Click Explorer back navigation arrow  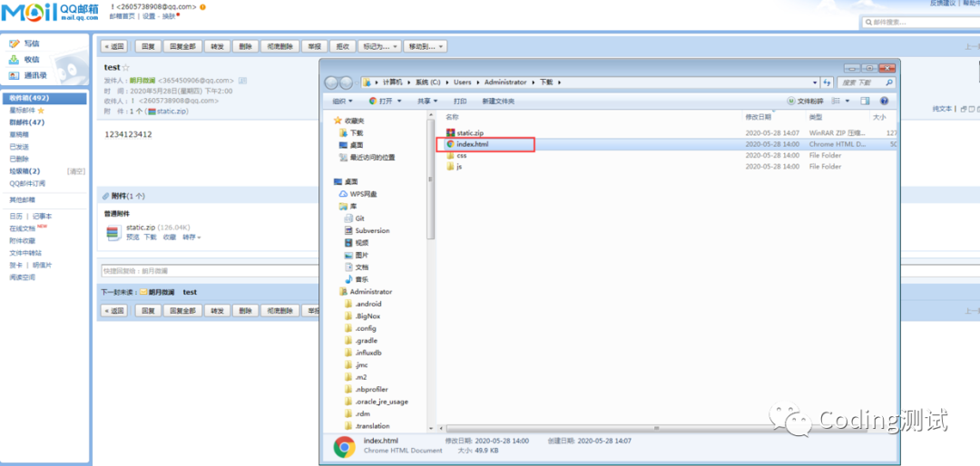tap(331, 83)
